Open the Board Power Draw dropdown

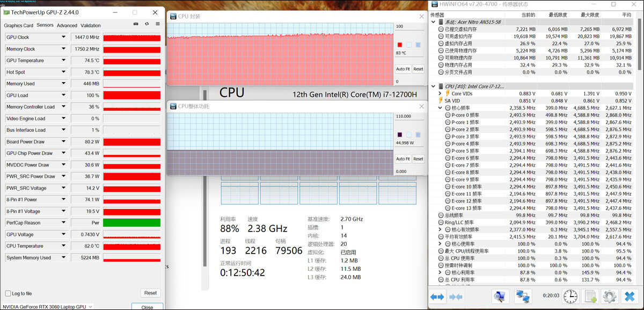[x=63, y=142]
